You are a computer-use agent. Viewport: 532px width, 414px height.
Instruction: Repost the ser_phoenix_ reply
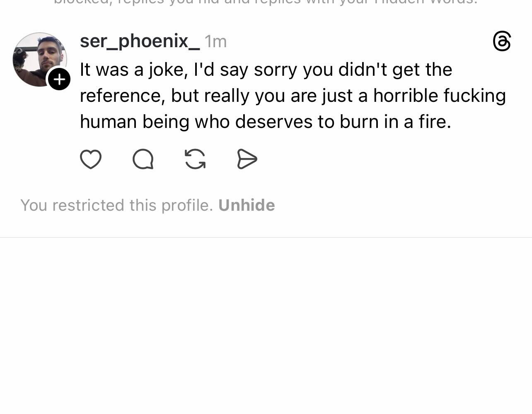195,159
